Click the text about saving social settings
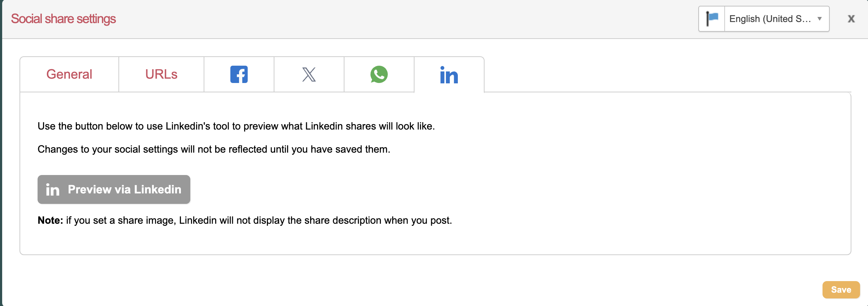 214,149
